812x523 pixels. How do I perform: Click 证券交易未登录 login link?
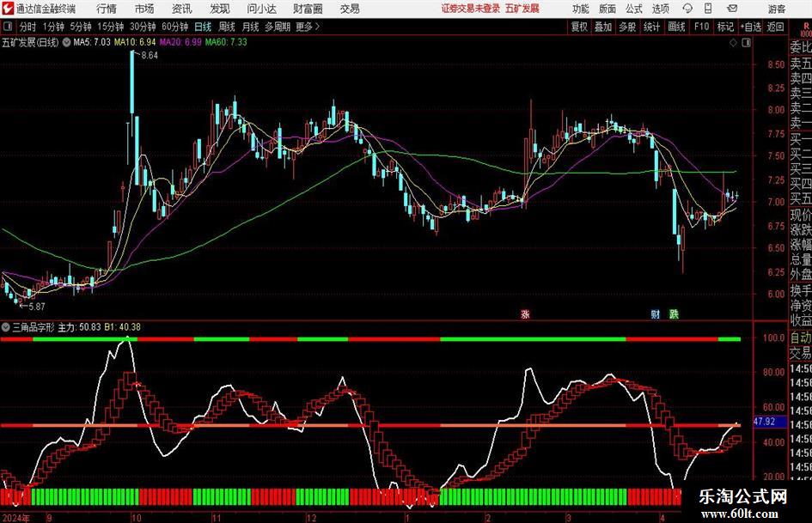471,9
